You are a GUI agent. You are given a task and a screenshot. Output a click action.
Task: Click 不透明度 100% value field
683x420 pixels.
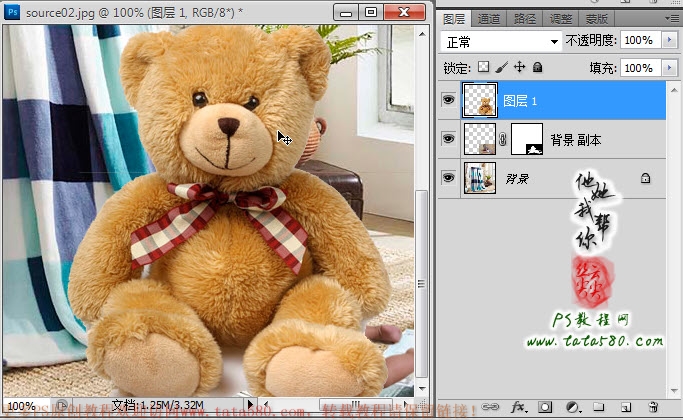[640, 40]
